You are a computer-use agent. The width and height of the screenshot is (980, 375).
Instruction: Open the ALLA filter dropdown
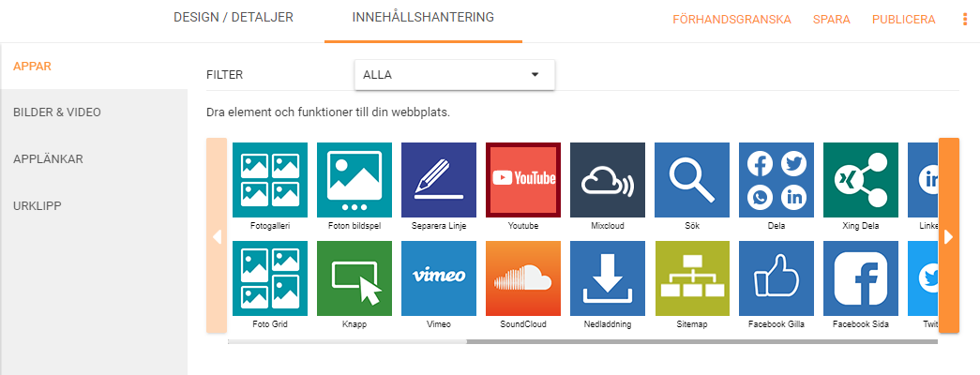tap(455, 75)
